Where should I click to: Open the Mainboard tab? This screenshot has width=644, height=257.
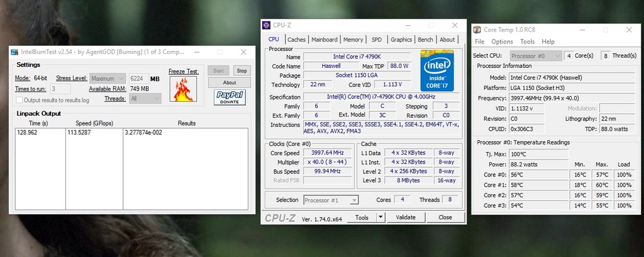325,40
